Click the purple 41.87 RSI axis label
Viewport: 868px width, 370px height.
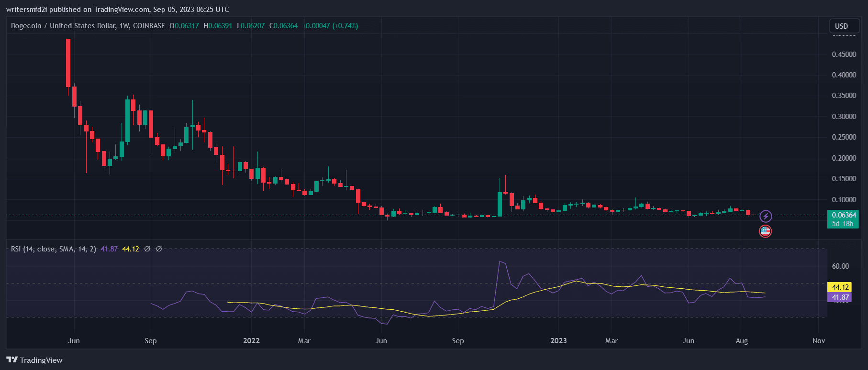point(840,297)
